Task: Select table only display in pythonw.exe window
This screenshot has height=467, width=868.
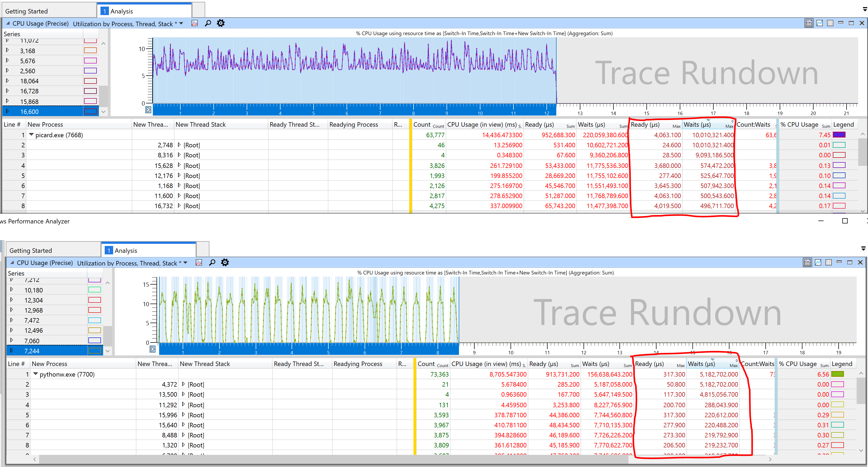Action: pyautogui.click(x=829, y=262)
